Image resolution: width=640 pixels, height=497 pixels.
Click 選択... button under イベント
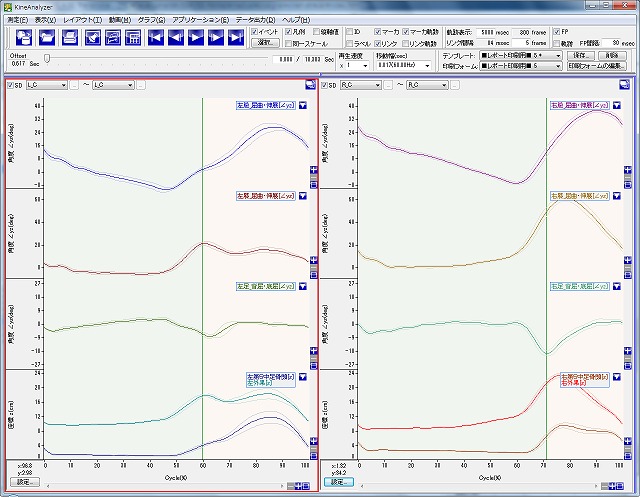click(x=265, y=43)
